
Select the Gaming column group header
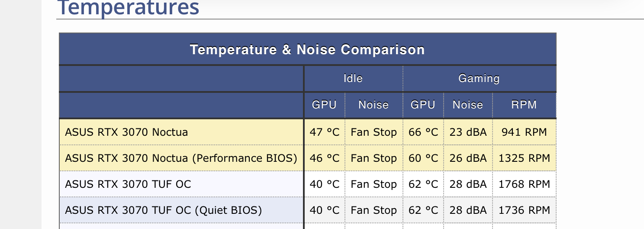pyautogui.click(x=479, y=79)
